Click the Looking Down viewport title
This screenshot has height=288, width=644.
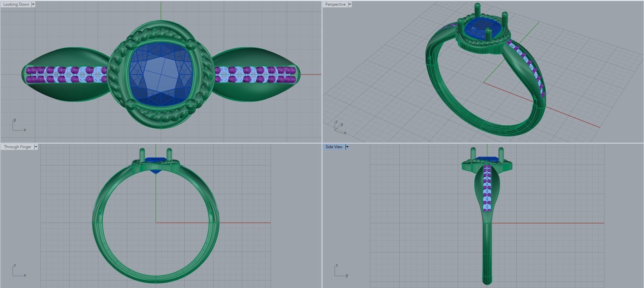(x=16, y=4)
